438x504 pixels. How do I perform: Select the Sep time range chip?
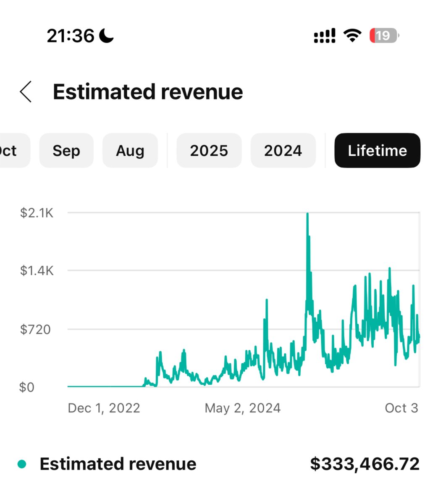66,150
